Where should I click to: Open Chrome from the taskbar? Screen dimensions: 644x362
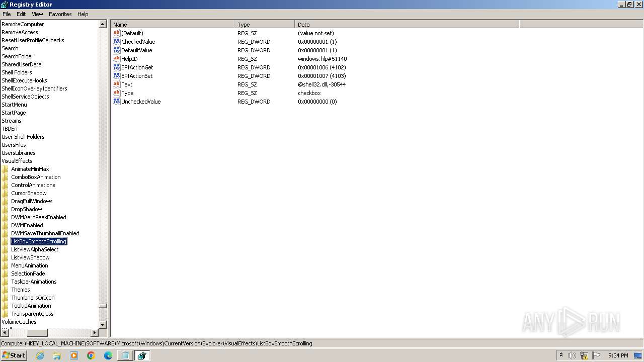tap(91, 355)
